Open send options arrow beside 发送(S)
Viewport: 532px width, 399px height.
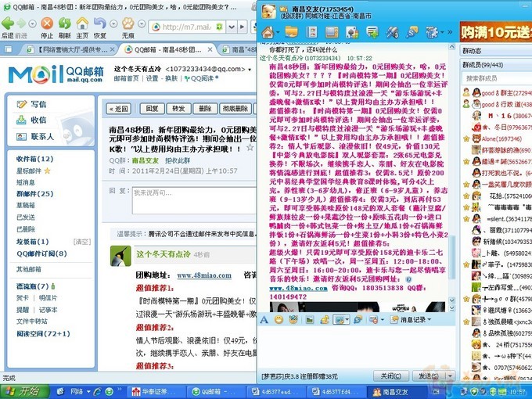pos(450,376)
